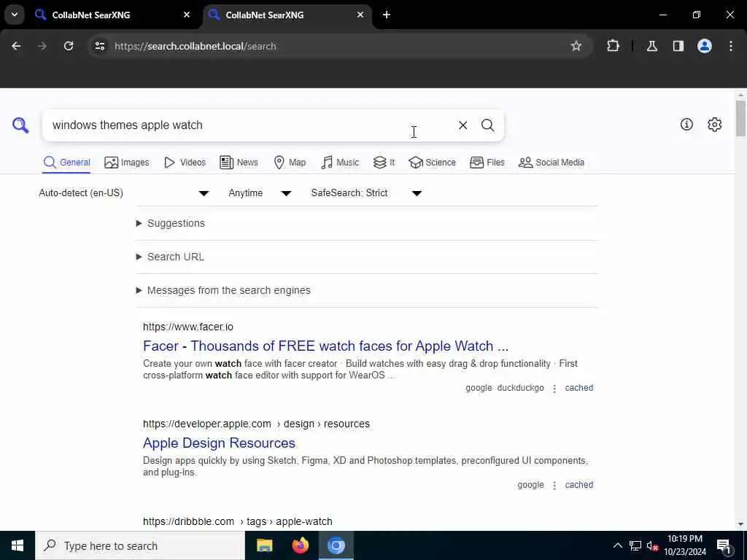Open site information icon in address bar

pyautogui.click(x=99, y=46)
